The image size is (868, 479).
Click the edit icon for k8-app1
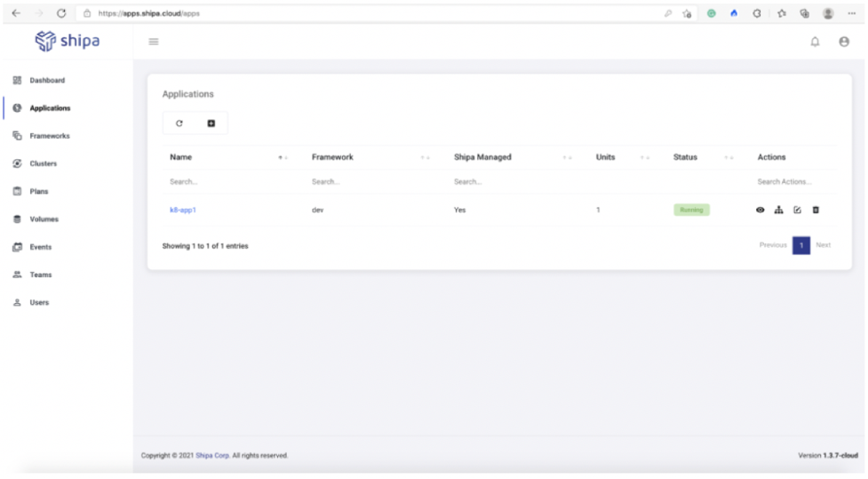797,210
